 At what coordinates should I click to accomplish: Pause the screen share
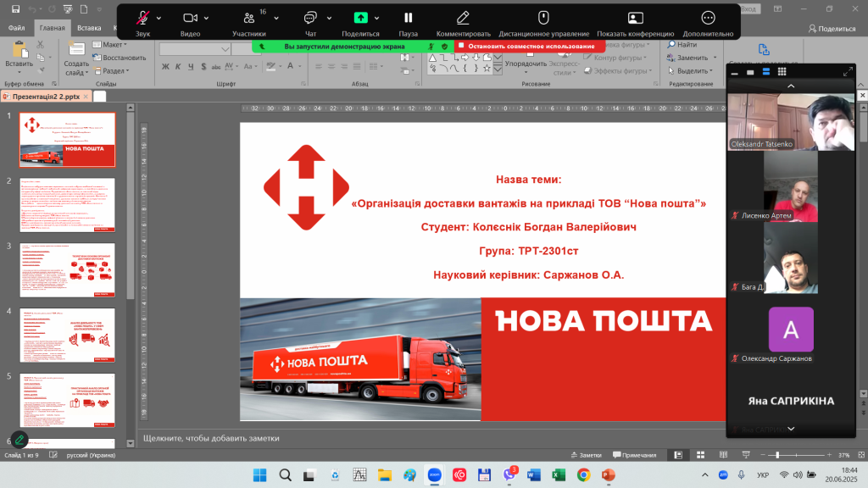pyautogui.click(x=408, y=23)
